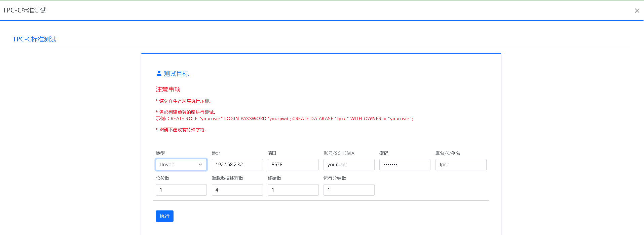Click the warning line 请勿在生产环境执行压测

click(x=183, y=101)
